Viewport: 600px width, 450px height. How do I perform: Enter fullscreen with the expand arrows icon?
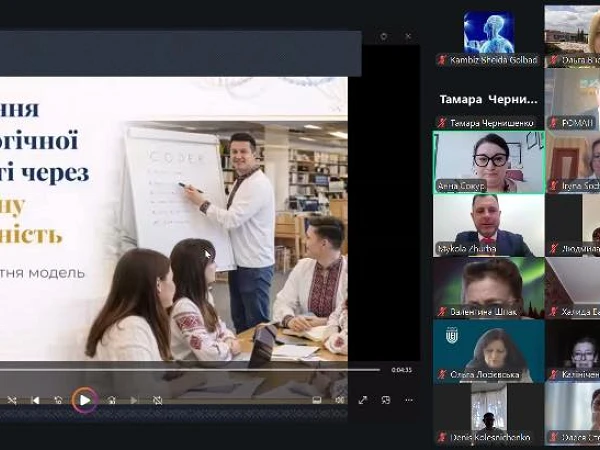(362, 400)
